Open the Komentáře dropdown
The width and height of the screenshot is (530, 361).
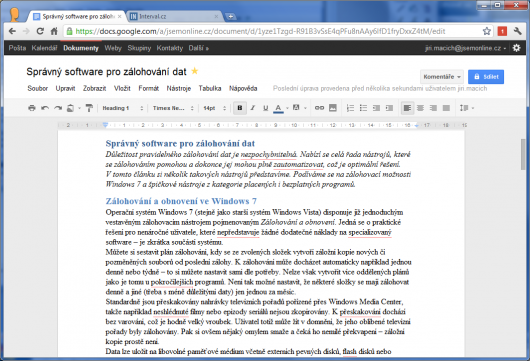[442, 77]
